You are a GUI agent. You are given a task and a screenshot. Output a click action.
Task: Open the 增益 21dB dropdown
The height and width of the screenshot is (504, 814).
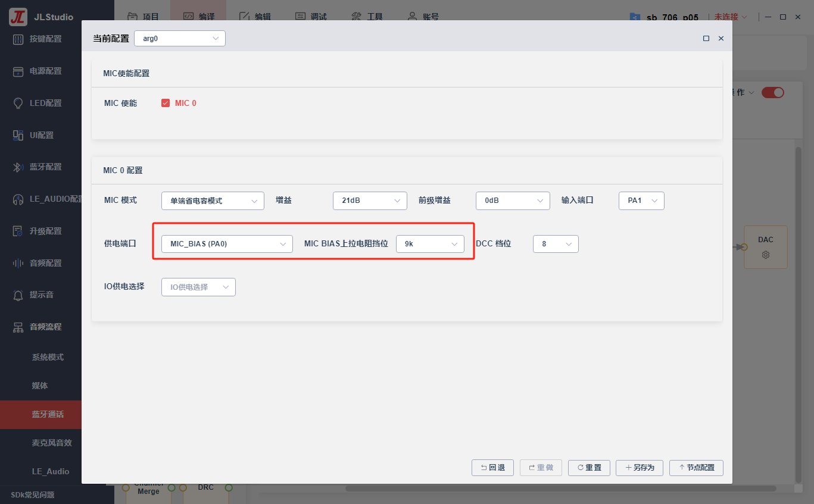click(x=370, y=201)
